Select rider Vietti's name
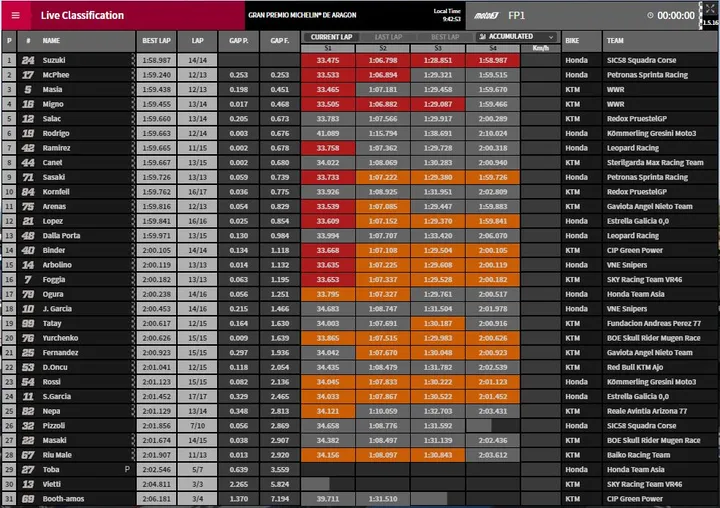This screenshot has width=720, height=508. [x=51, y=484]
